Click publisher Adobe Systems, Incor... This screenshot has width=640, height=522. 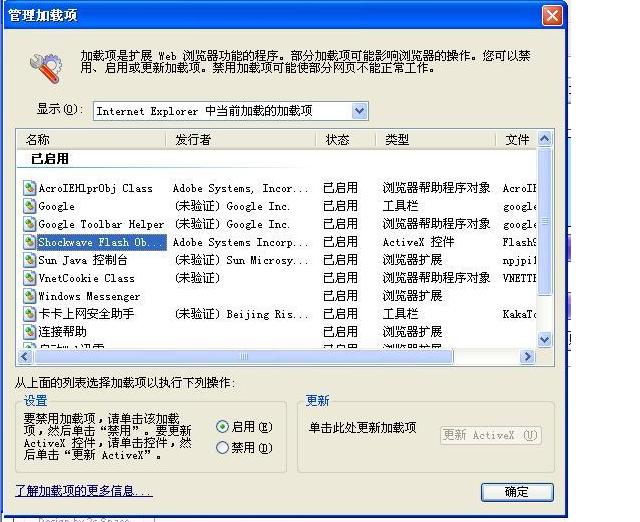(x=241, y=188)
